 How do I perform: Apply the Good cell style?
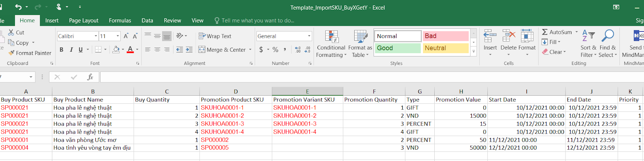pos(398,48)
